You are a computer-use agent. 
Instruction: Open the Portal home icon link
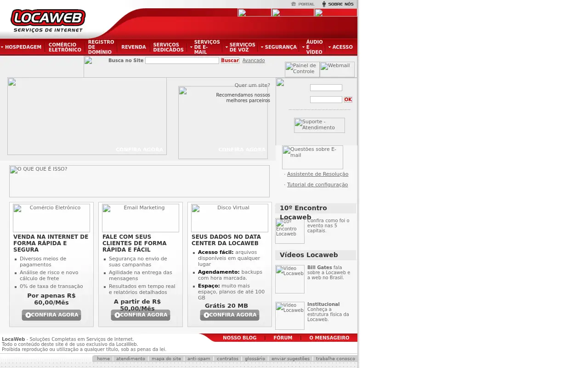point(303,4)
